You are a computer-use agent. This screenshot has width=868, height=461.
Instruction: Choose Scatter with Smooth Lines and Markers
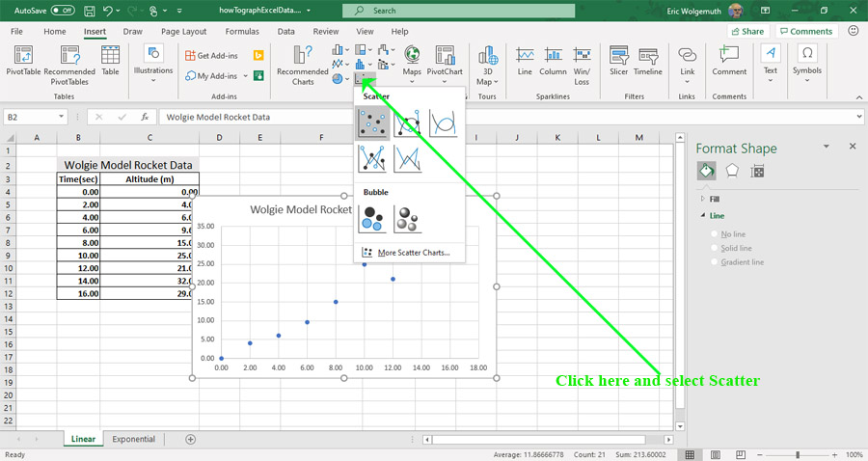(408, 122)
